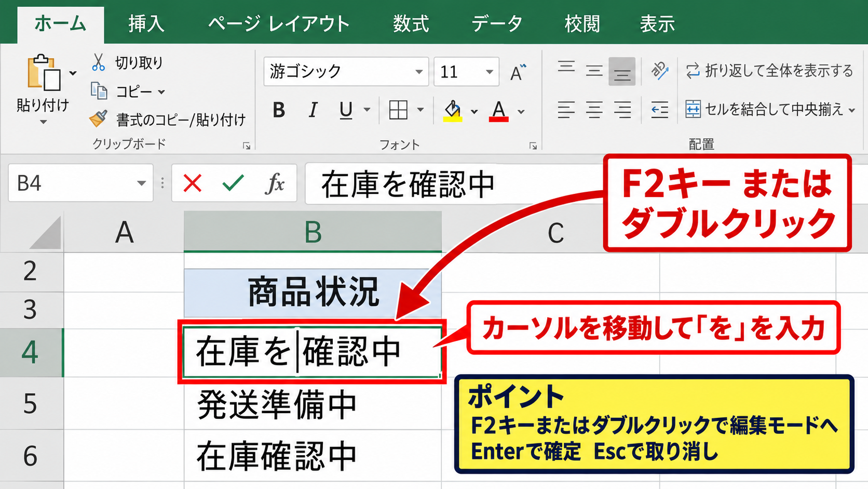Click the 切り取り button label
This screenshot has width=868, height=489.
pos(139,63)
